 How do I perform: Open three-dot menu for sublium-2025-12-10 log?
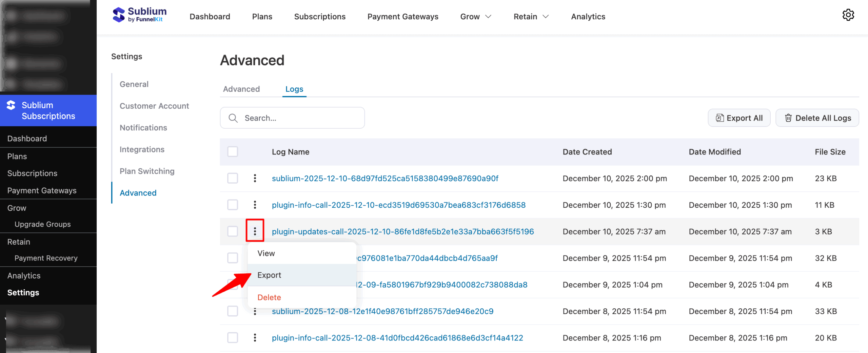coord(255,178)
